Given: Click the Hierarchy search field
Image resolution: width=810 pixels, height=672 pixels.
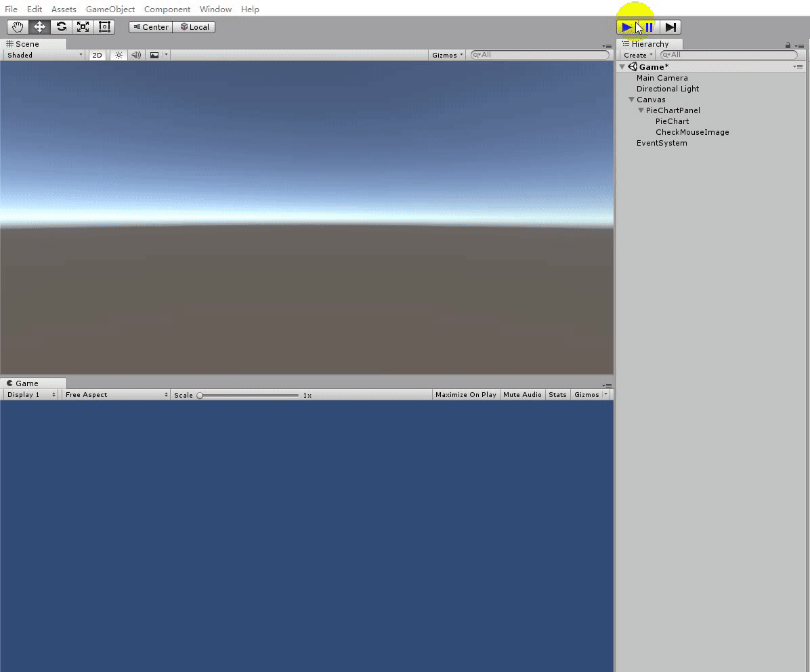Looking at the screenshot, I should (729, 55).
